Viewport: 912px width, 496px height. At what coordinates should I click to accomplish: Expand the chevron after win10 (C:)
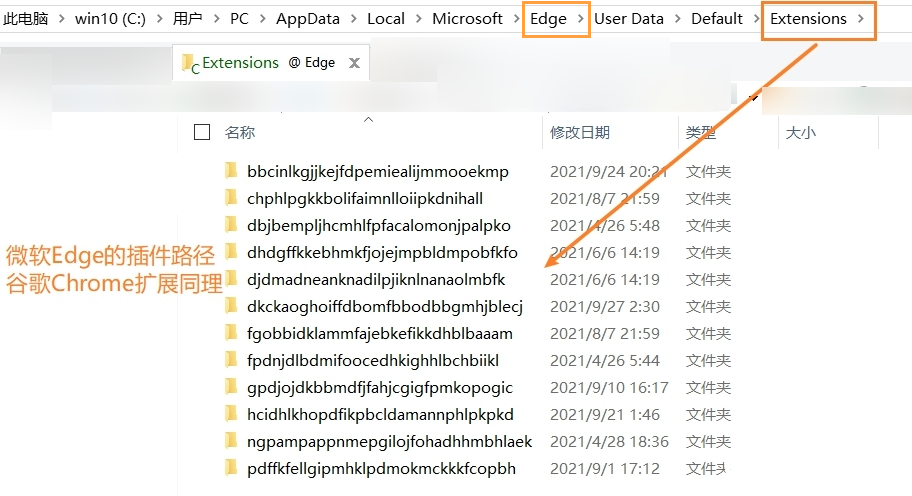pos(159,19)
